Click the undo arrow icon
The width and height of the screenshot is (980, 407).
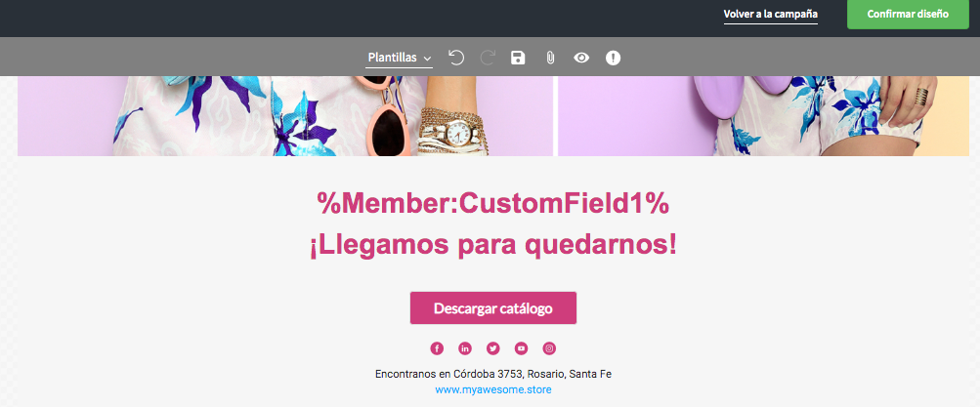(x=456, y=58)
